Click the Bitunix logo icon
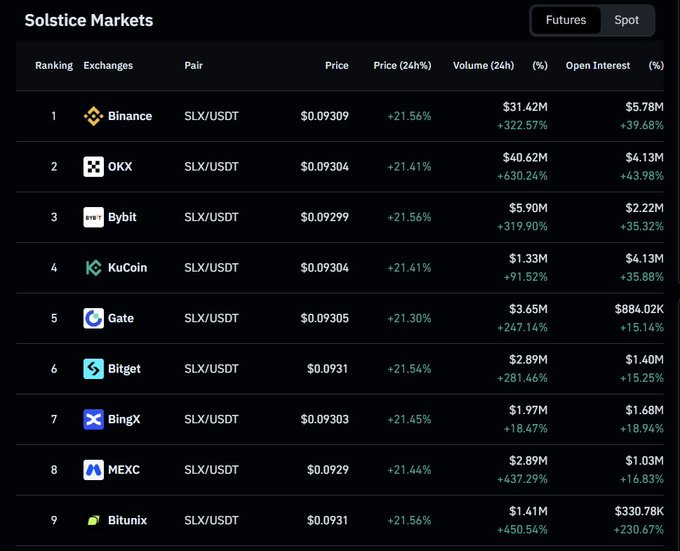The image size is (680, 551). tap(93, 520)
